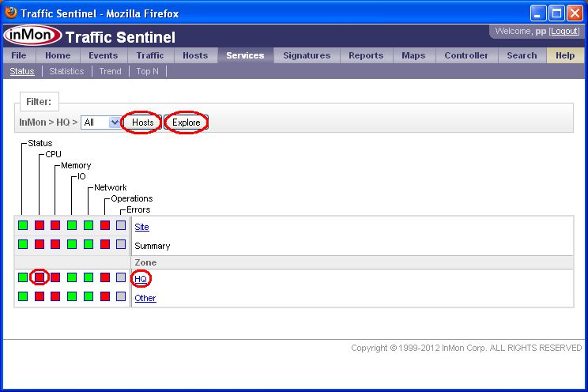Open the All filter dropdown
588x392 pixels.
click(x=100, y=122)
